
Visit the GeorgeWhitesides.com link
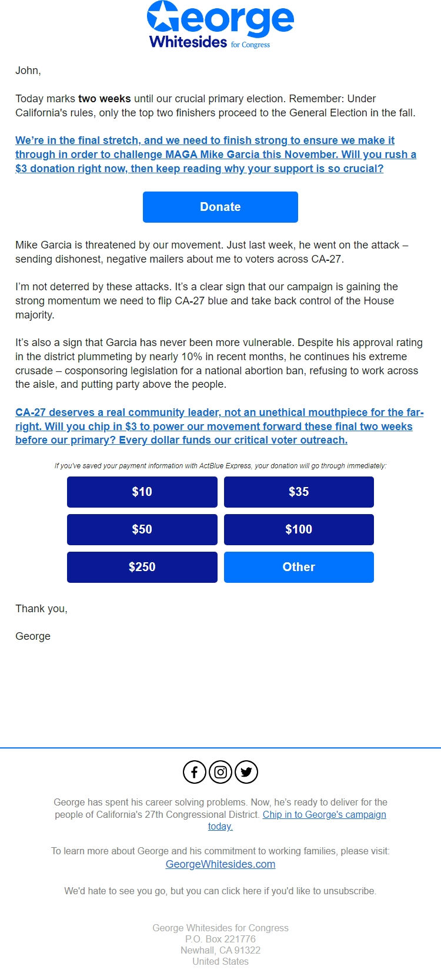220,864
